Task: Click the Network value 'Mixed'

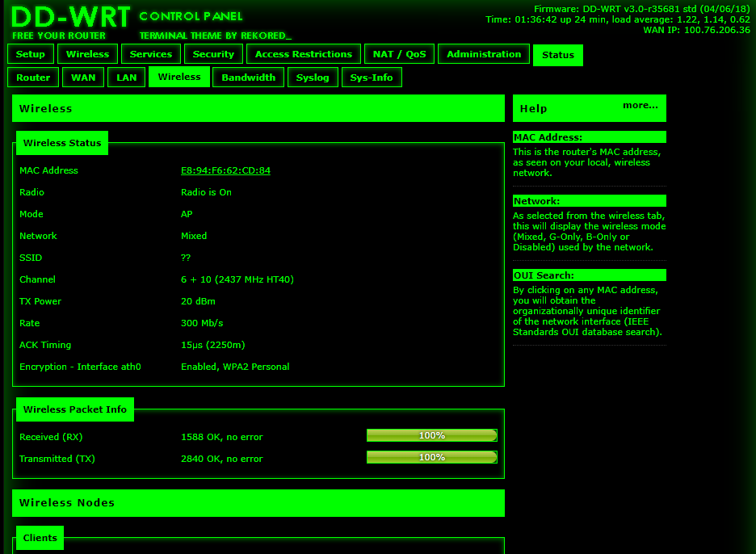Action: click(x=194, y=236)
